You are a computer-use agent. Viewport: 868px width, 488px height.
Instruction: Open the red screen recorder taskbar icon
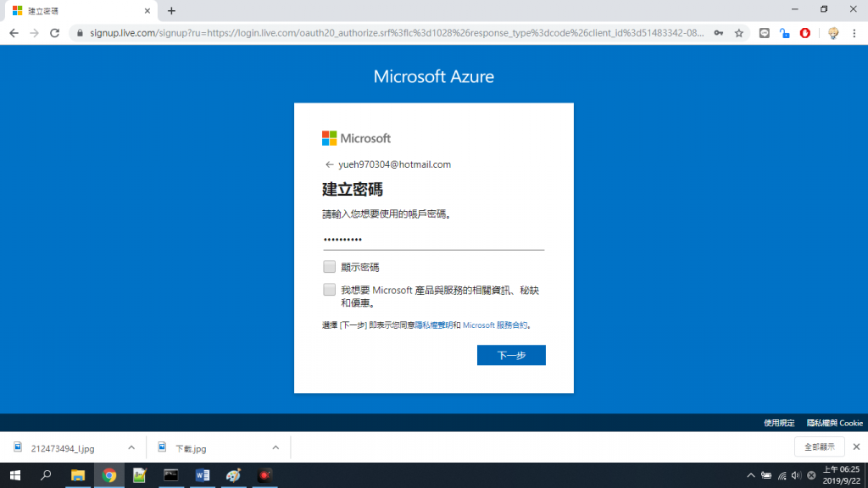(x=264, y=475)
